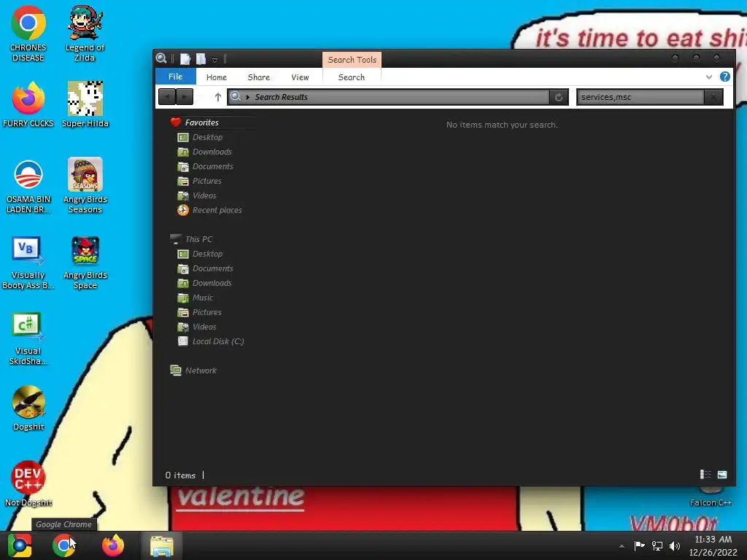This screenshot has width=747, height=560.
Task: Switch to the Search ribbon tab
Action: click(x=352, y=77)
